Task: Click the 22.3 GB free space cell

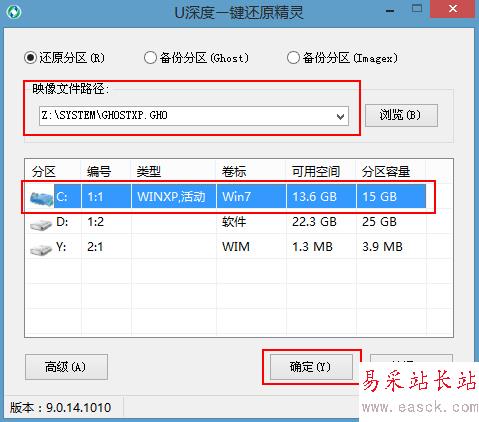Action: tap(314, 222)
